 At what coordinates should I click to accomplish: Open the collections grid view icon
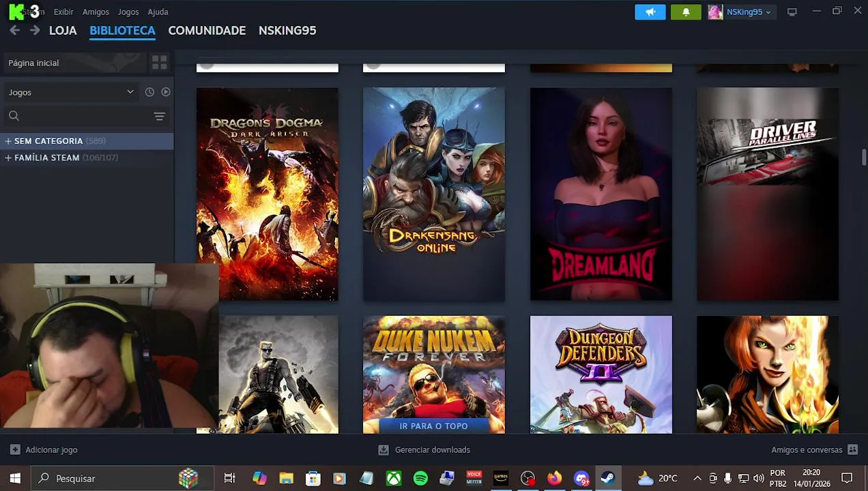[159, 63]
